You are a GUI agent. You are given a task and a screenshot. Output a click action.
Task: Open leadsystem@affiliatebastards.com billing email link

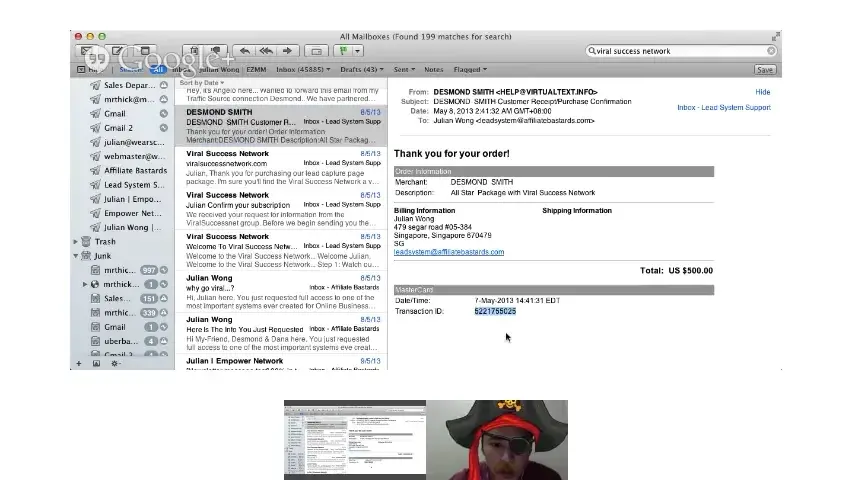[449, 252]
